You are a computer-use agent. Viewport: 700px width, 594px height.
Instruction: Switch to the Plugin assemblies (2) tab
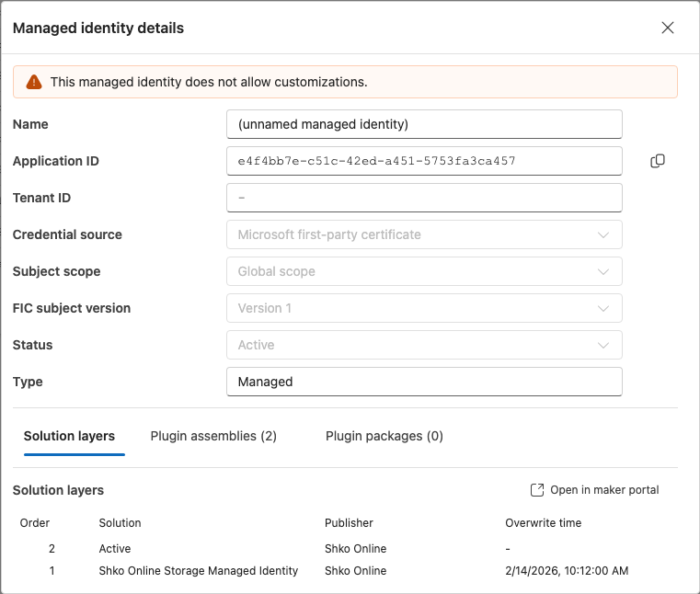(213, 436)
